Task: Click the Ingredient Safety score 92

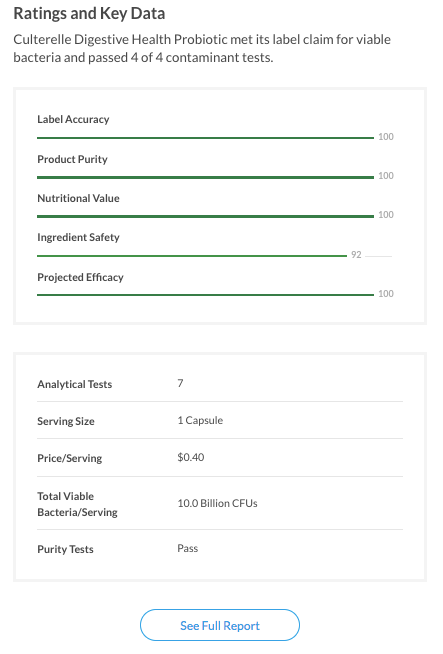Action: tap(356, 255)
